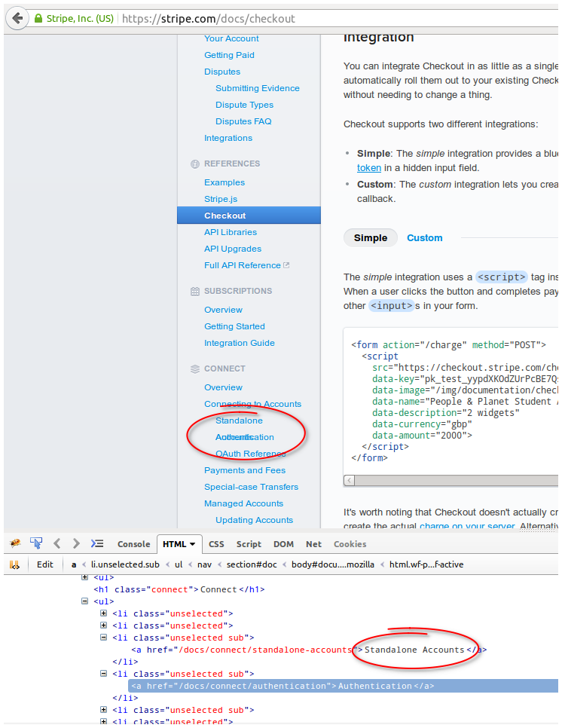Open the Stripe.js reference link
The width and height of the screenshot is (562, 728).
221,199
